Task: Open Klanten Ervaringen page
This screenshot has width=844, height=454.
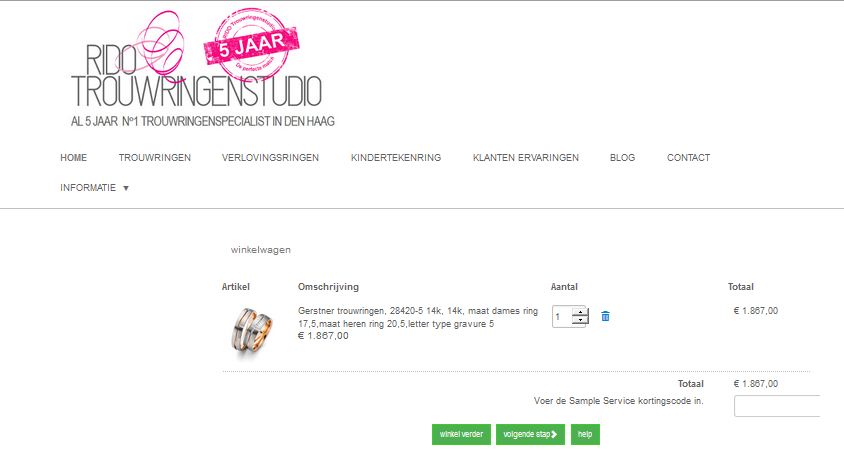Action: [525, 158]
